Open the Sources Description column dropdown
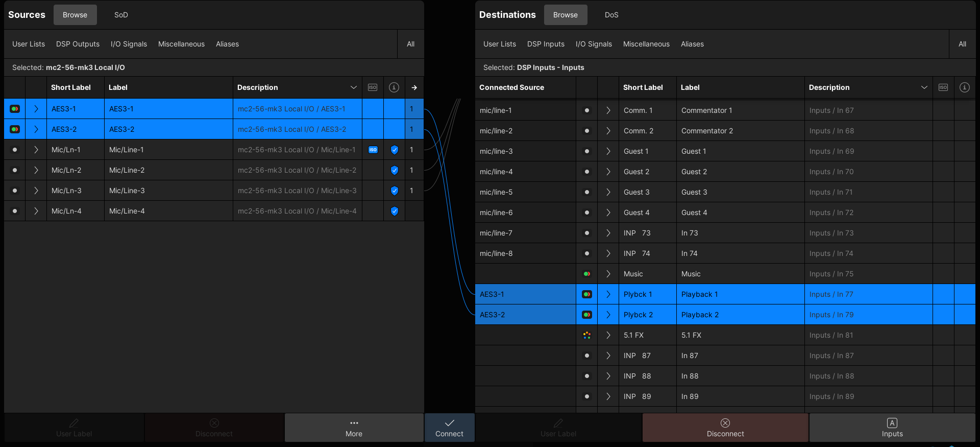The height and width of the screenshot is (447, 980). tap(353, 87)
